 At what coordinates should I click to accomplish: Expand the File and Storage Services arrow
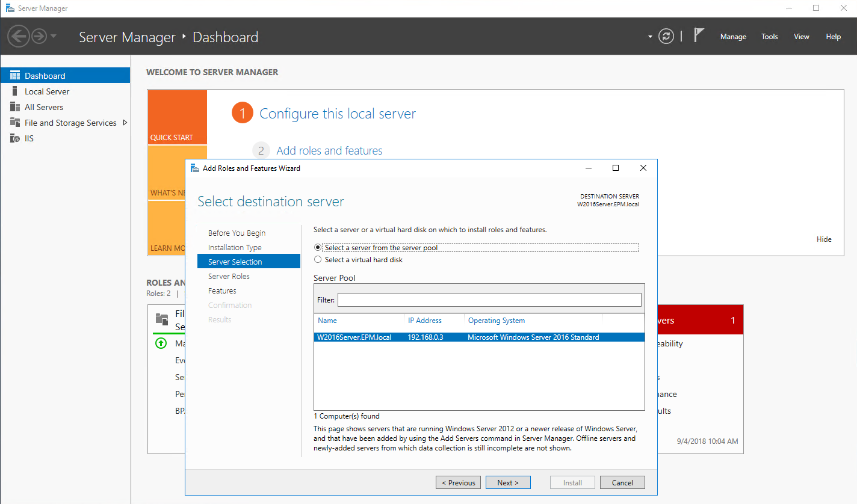(125, 123)
